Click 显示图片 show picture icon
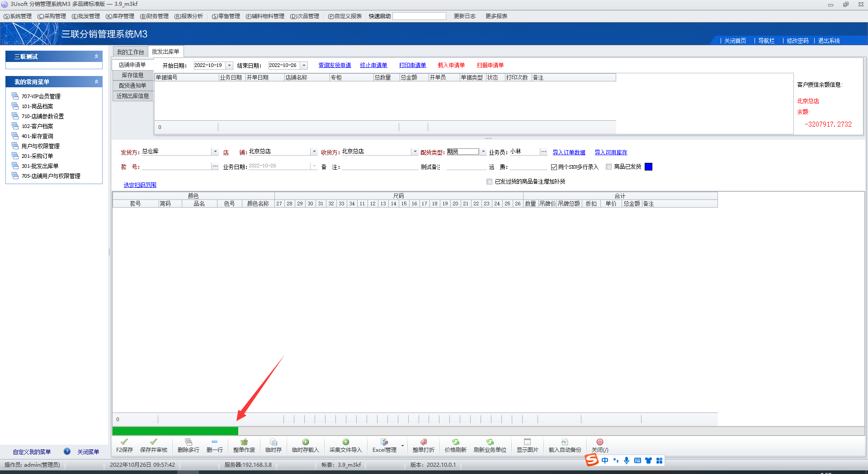The image size is (868, 474). point(528,442)
